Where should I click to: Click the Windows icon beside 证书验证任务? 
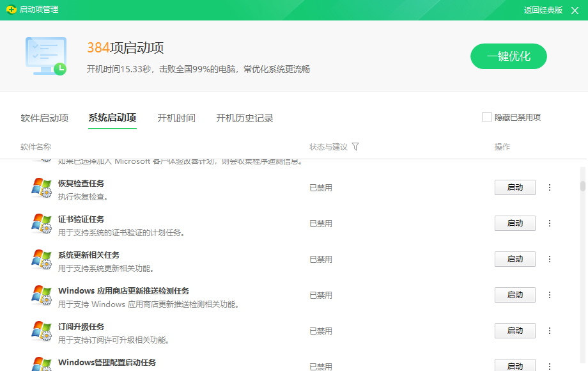point(42,224)
